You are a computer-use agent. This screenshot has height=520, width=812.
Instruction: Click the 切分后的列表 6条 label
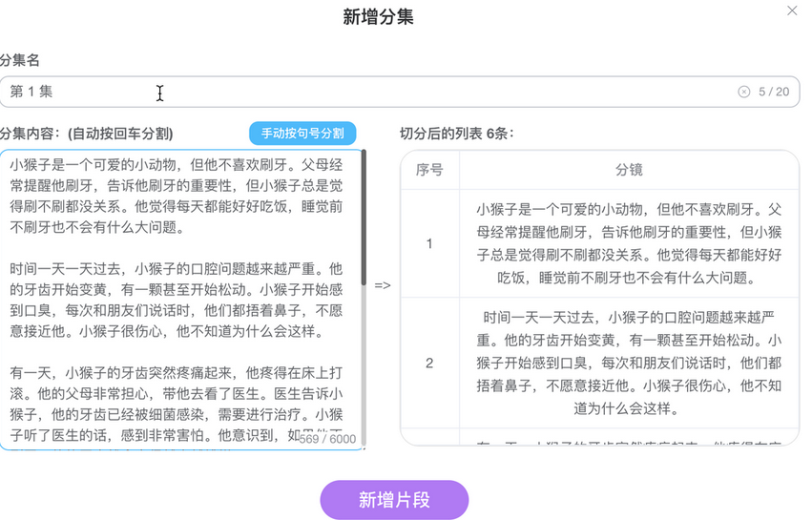456,134
